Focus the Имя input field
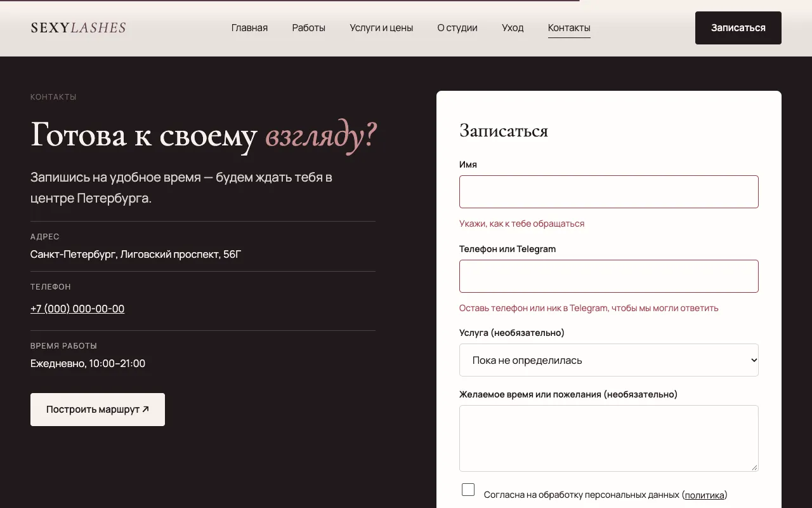 coord(609,192)
